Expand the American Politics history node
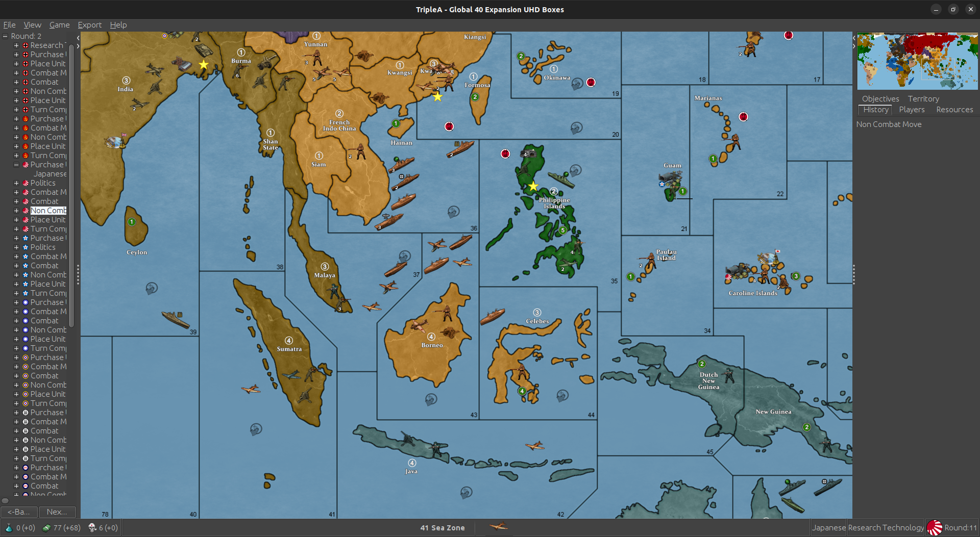Image resolution: width=980 pixels, height=537 pixels. pyautogui.click(x=16, y=247)
